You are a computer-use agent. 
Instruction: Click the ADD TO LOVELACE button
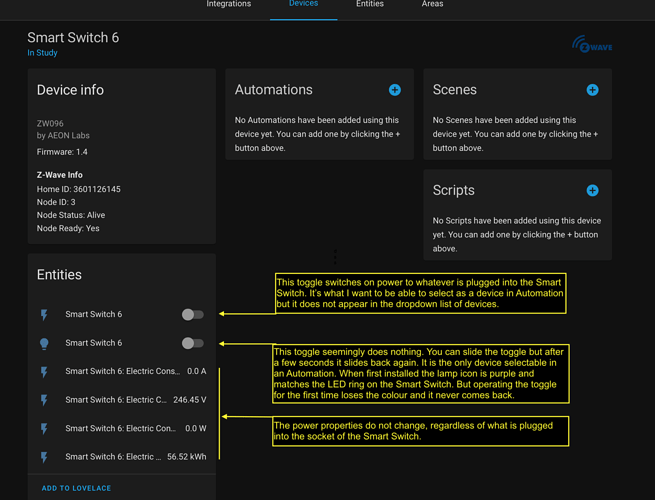pyautogui.click(x=76, y=488)
